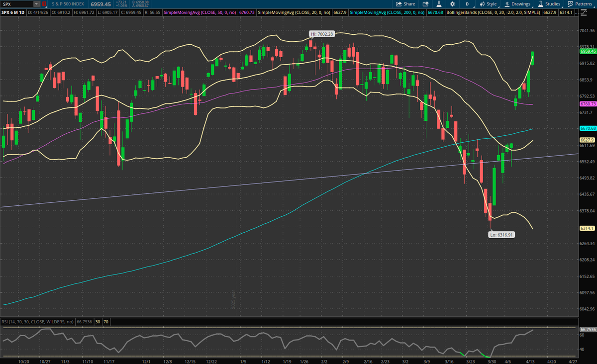The height and width of the screenshot is (364, 597).
Task: Click RSI overbought 70 level box
Action: [x=106, y=322]
